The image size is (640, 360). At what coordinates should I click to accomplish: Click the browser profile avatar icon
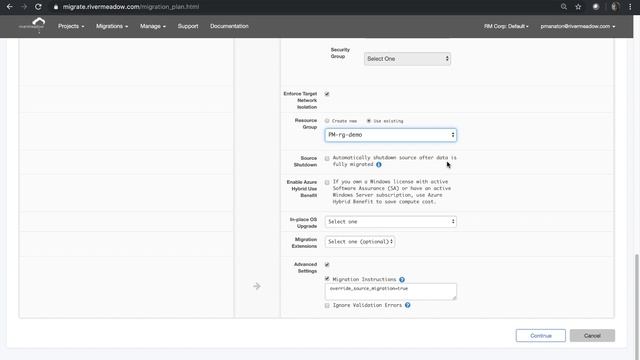coord(615,7)
